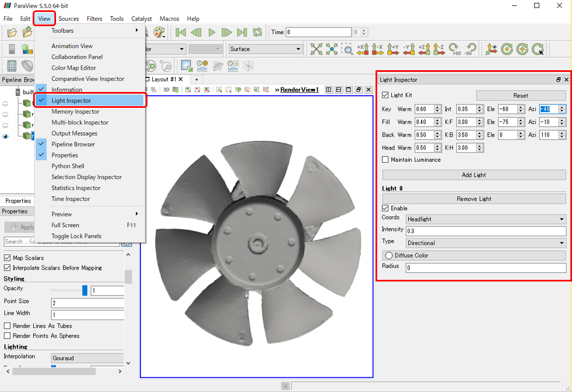
Task: Open the Coords Headlight dropdown
Action: coord(486,219)
